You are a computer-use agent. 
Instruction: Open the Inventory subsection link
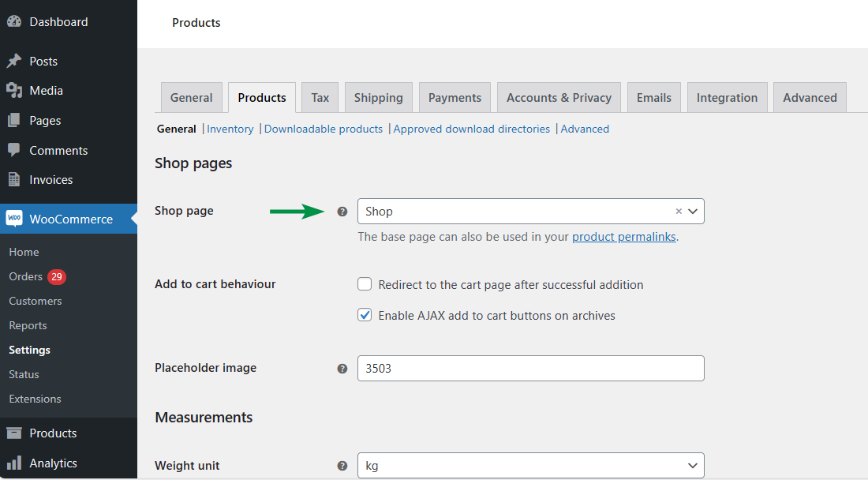(x=230, y=129)
